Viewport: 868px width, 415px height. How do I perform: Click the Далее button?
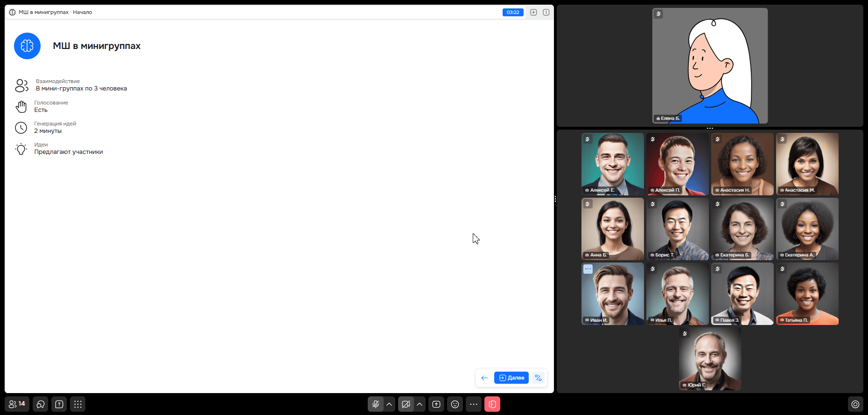point(511,378)
